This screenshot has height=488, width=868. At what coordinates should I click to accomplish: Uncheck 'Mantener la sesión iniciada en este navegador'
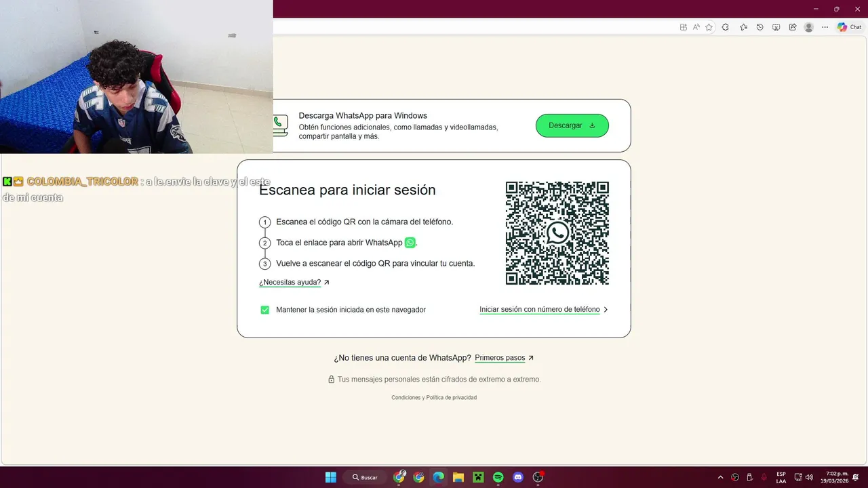coord(265,310)
